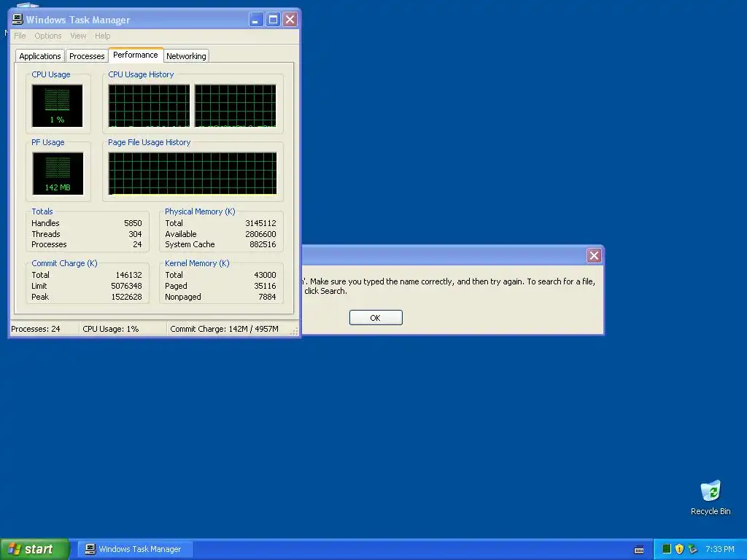The height and width of the screenshot is (560, 747).
Task: Switch to the Processes tab
Action: click(87, 55)
